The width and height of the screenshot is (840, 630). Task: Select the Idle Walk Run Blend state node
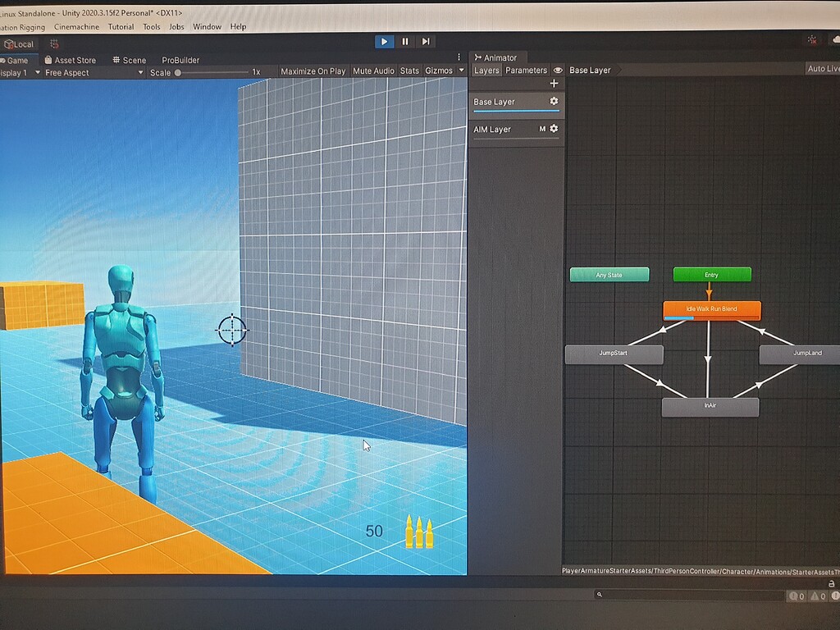710,310
